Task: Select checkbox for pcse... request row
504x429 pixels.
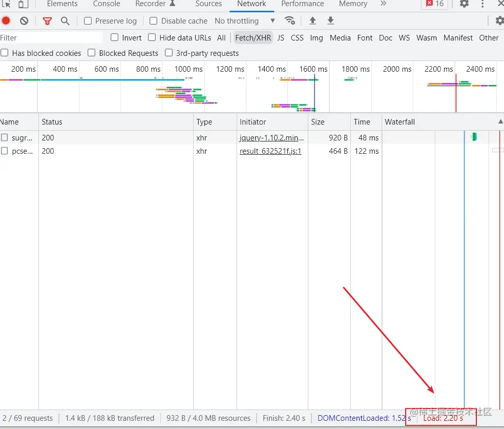Action: [x=4, y=151]
